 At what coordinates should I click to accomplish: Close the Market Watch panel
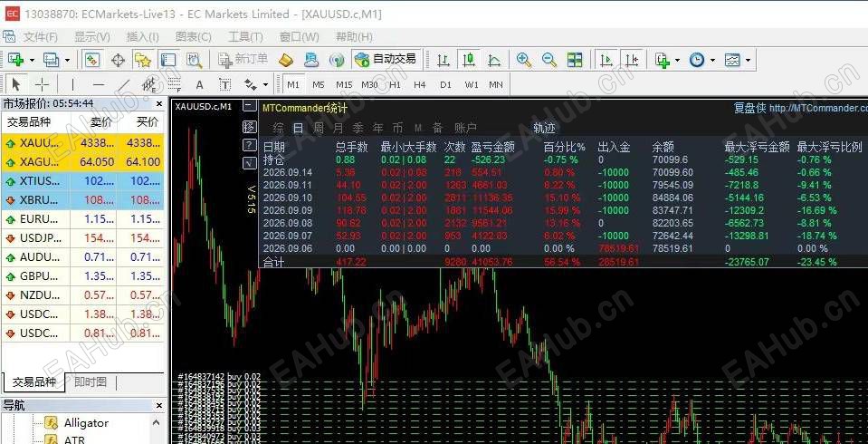pos(159,103)
